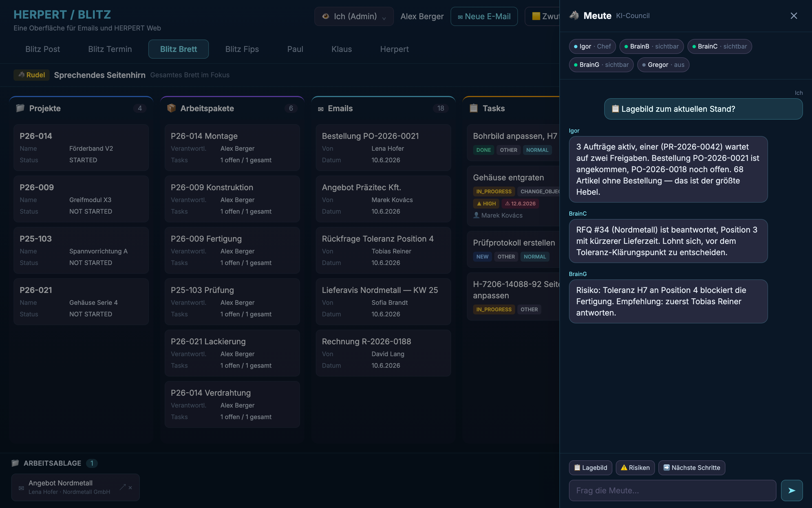
Task: Click the Tasks column clipboard icon
Action: tap(473, 108)
